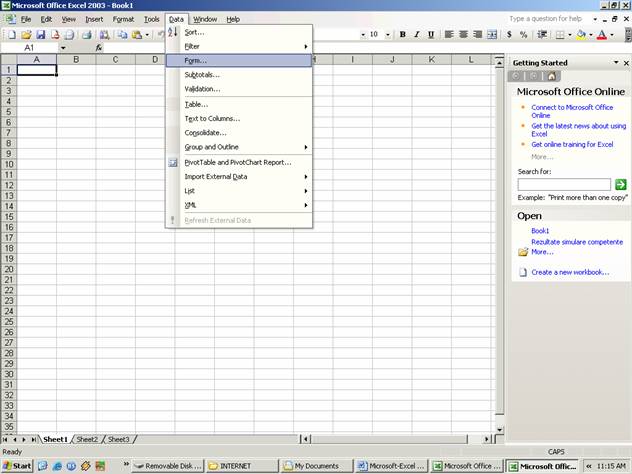Open a file with the Open folder icon
The image size is (632, 474).
pos(26,35)
